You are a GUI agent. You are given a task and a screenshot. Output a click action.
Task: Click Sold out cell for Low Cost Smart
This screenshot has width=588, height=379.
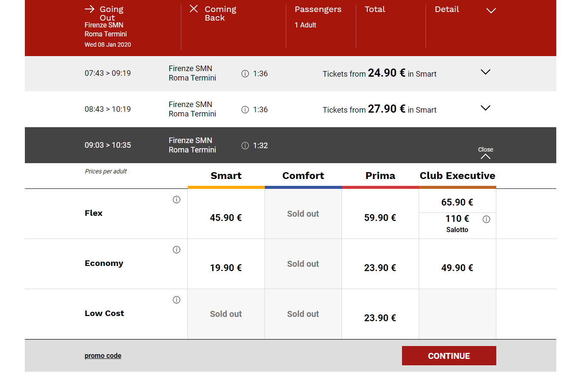(x=226, y=314)
